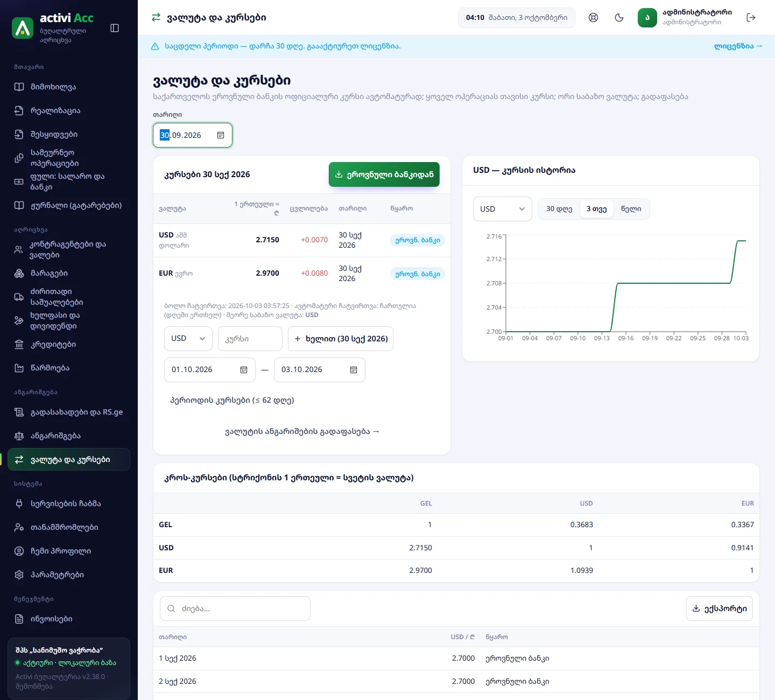Open calendar picker for 01.10.2026 field

pos(244,370)
